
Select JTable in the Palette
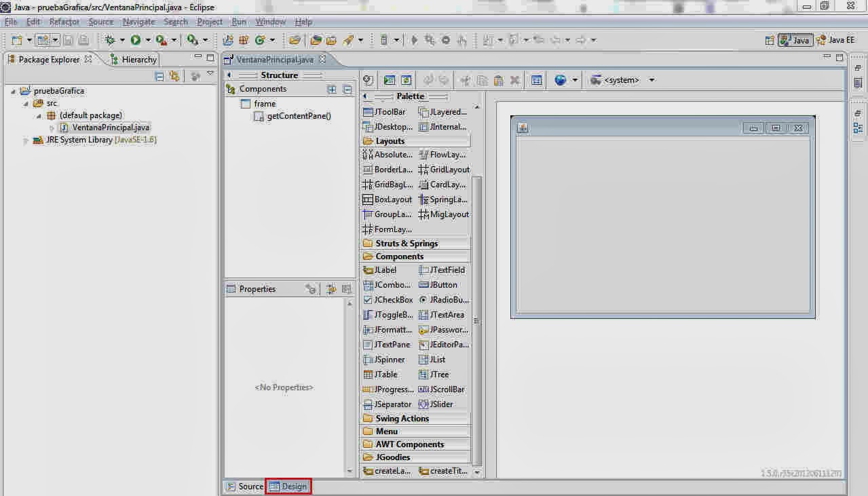click(x=381, y=375)
